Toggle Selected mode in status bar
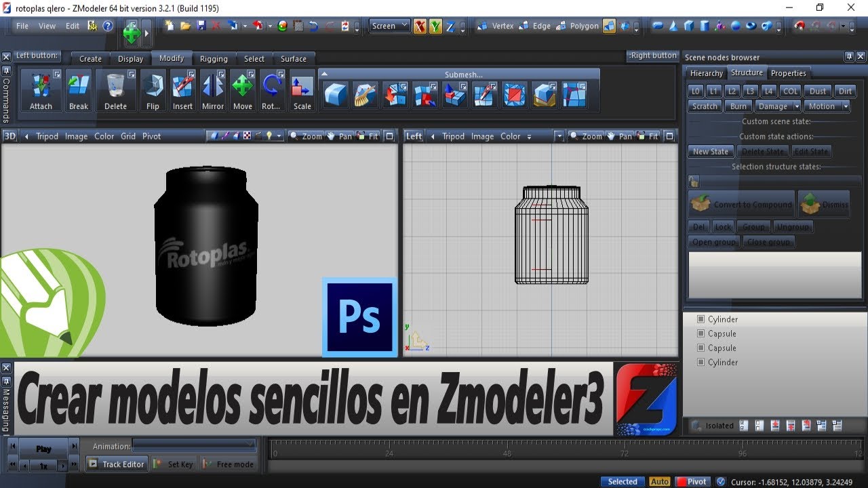 623,481
